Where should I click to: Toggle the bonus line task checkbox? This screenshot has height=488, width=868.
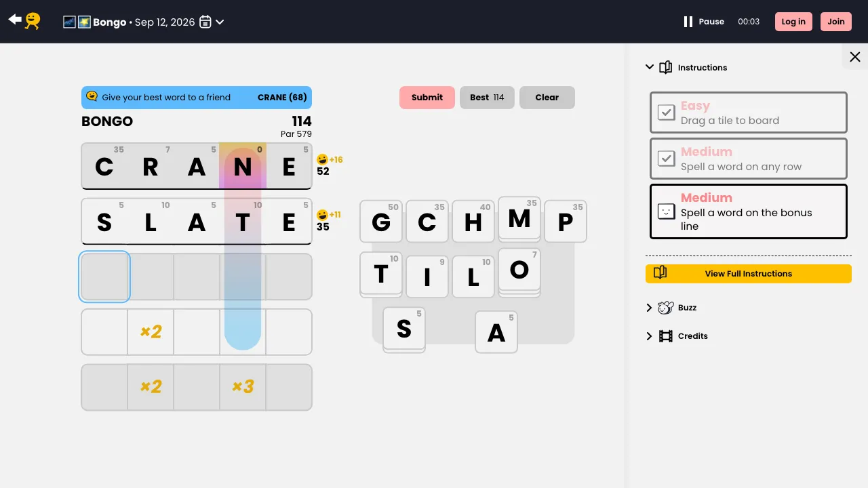pyautogui.click(x=667, y=211)
